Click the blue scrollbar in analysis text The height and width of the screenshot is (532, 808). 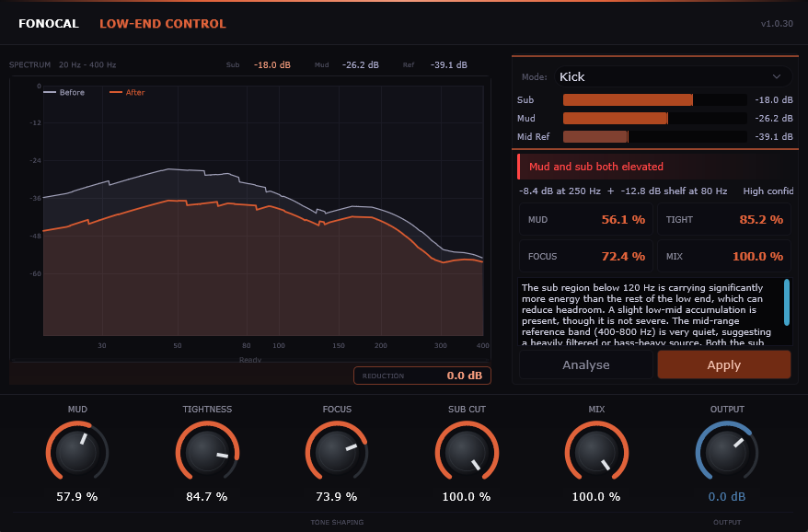pyautogui.click(x=787, y=302)
